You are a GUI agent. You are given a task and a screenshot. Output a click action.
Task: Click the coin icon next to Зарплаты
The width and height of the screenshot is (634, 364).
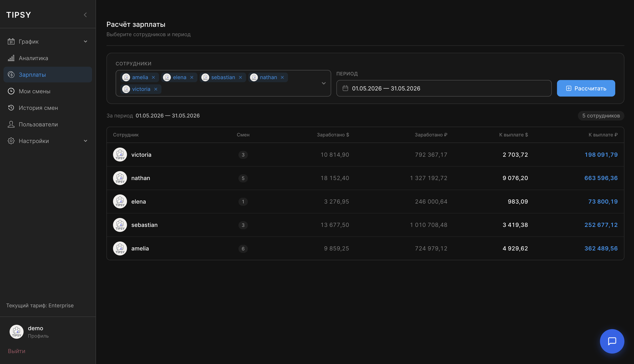click(11, 75)
